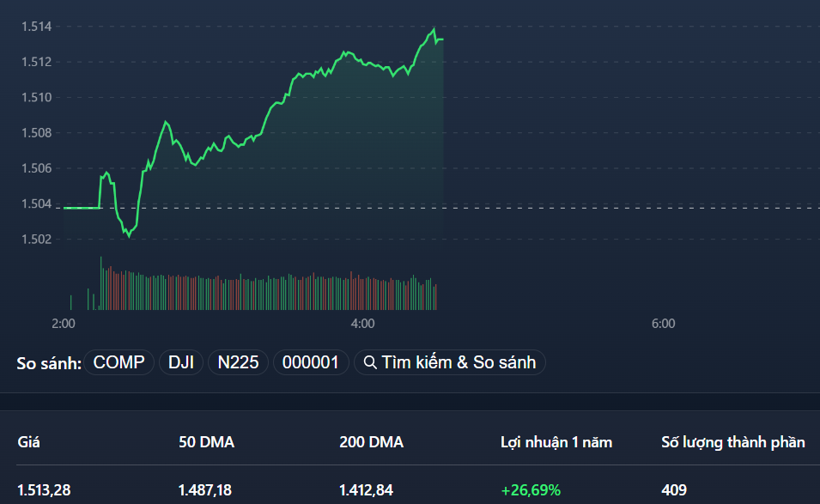Click the component count 409
Image resolution: width=820 pixels, height=504 pixels.
tap(674, 489)
